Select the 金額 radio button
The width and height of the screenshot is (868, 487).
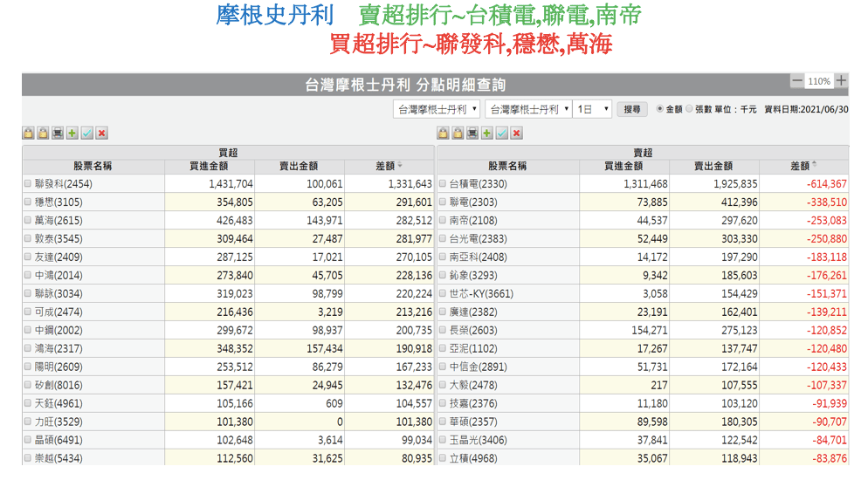coord(659,109)
